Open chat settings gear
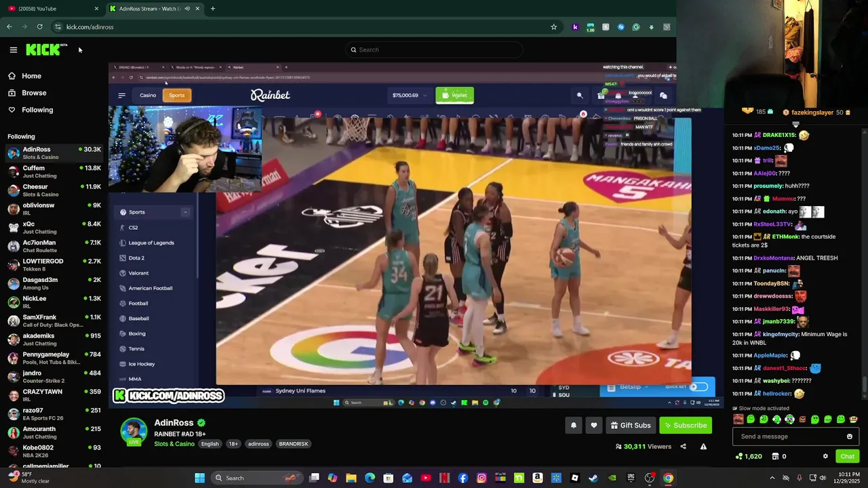This screenshot has height=488, width=868. point(825,456)
